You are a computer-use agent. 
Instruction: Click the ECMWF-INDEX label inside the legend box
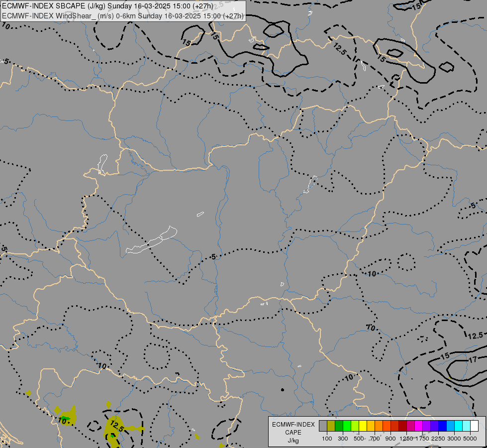pyautogui.click(x=293, y=425)
